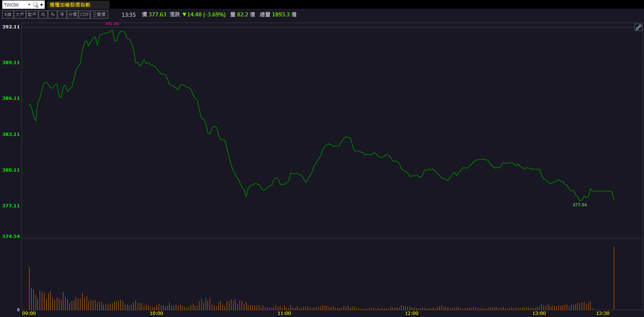This screenshot has width=644, height=317.
Task: Click the 三關價 button
Action: 99,15
